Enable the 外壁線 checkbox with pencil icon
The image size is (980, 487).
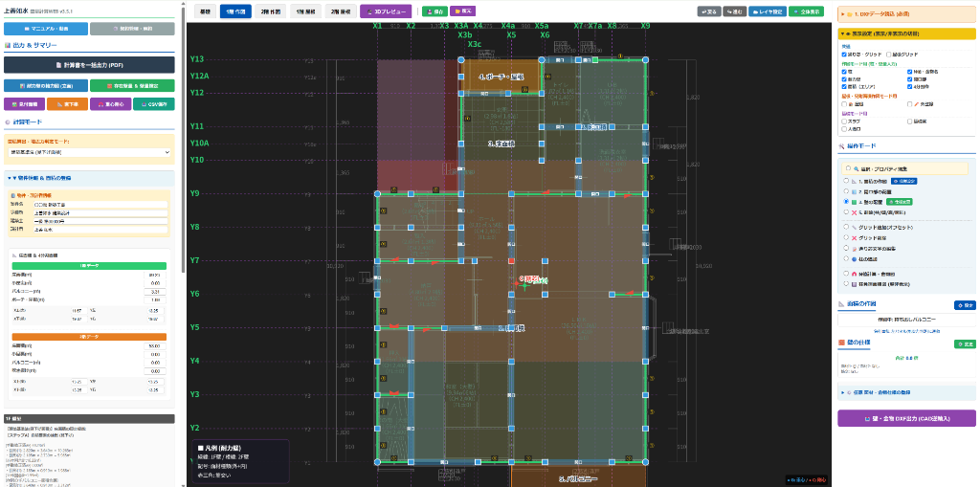(910, 103)
